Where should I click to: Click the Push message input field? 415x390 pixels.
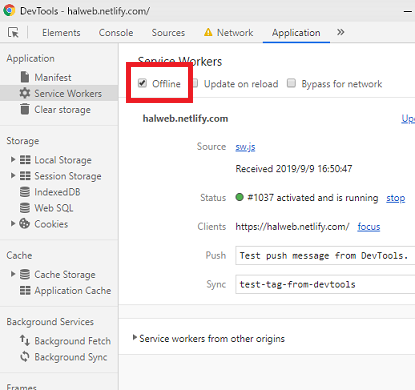click(325, 256)
